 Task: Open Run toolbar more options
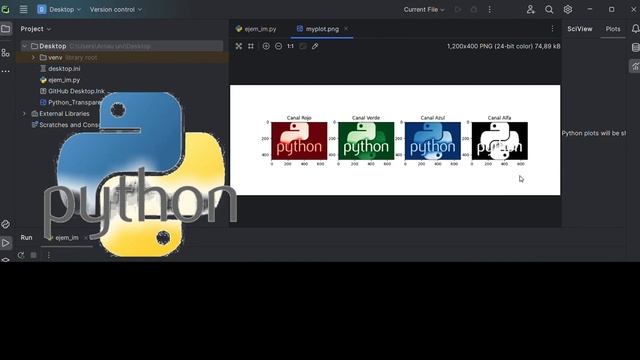[49, 256]
